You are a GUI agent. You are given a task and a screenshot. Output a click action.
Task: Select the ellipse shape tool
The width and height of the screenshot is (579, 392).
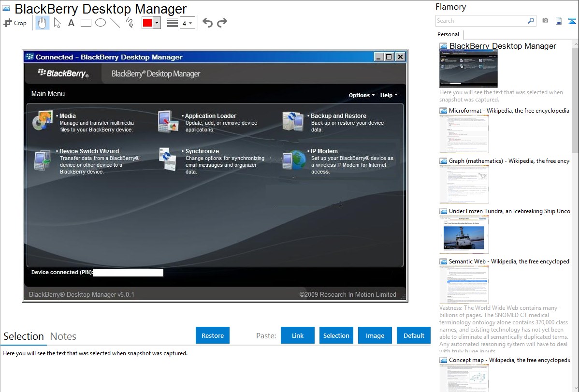pyautogui.click(x=101, y=23)
